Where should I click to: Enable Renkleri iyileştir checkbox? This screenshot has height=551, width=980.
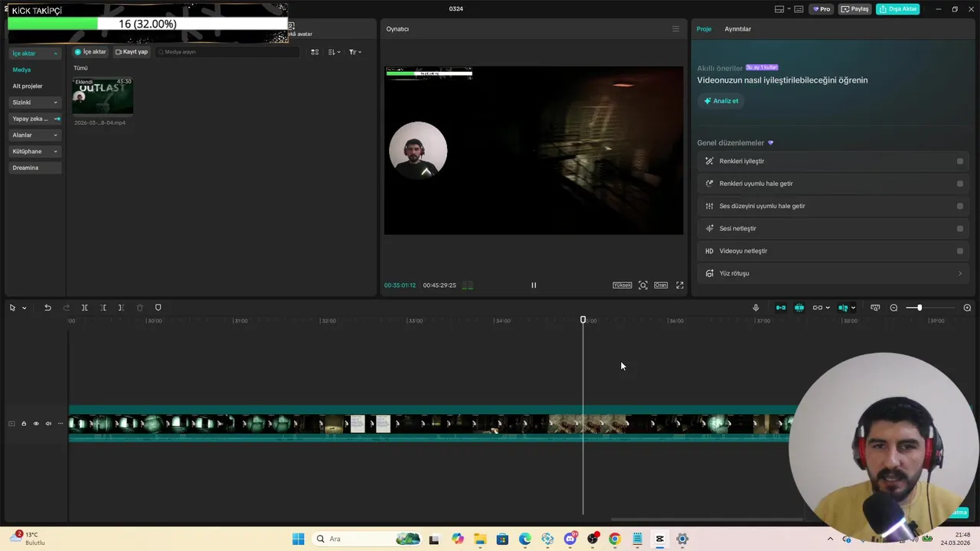960,161
